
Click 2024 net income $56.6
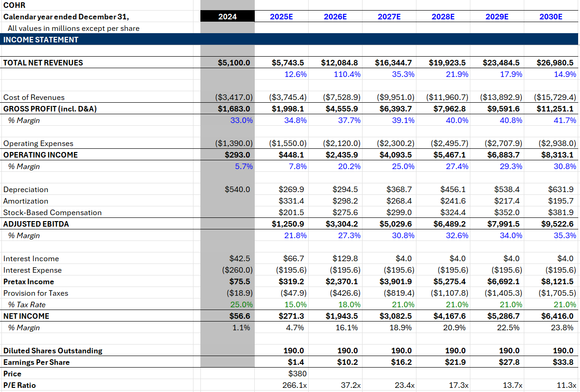pyautogui.click(x=240, y=316)
